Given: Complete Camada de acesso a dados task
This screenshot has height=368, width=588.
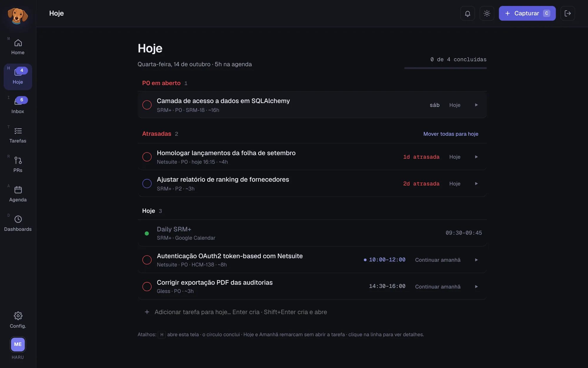Looking at the screenshot, I should point(147,105).
